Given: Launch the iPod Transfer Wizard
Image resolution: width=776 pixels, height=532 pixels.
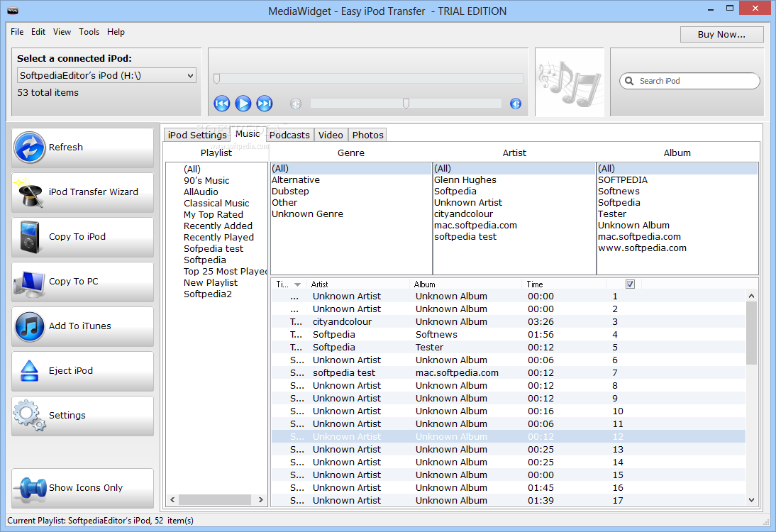Looking at the screenshot, I should pos(83,192).
